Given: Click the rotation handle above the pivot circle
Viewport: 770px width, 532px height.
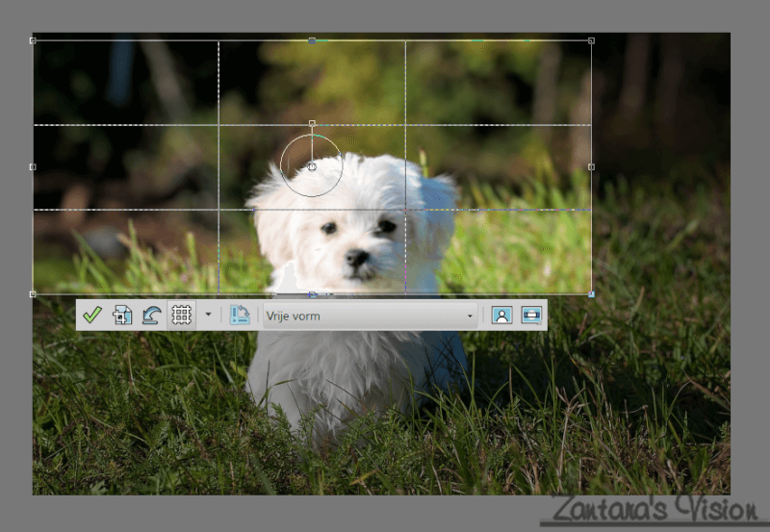Looking at the screenshot, I should [312, 123].
